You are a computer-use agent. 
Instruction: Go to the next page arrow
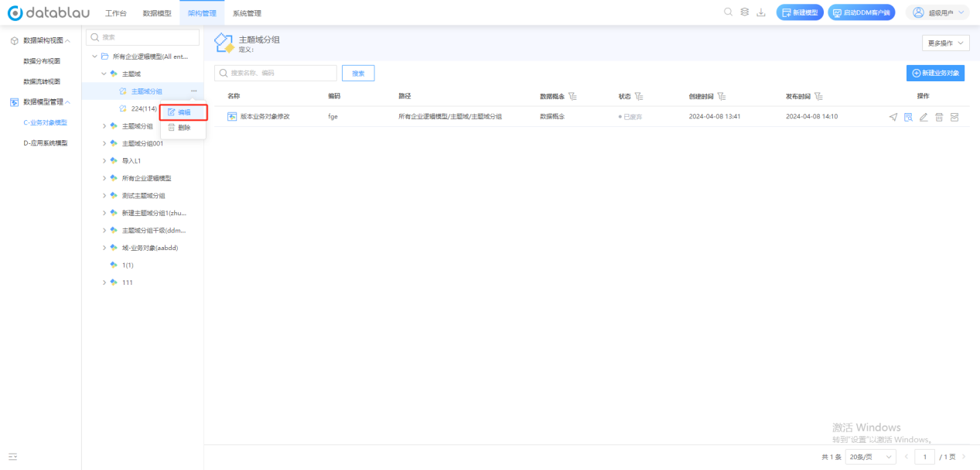pyautogui.click(x=964, y=457)
